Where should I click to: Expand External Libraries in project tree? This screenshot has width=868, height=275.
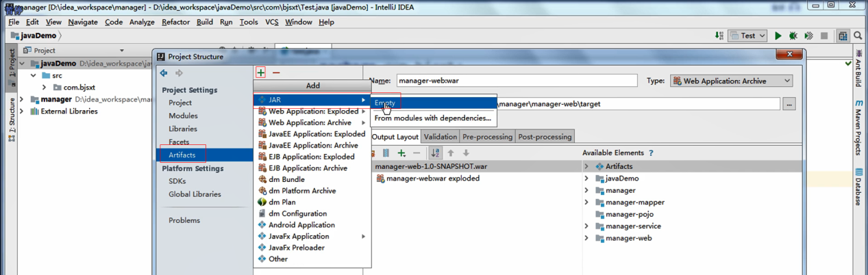click(22, 111)
